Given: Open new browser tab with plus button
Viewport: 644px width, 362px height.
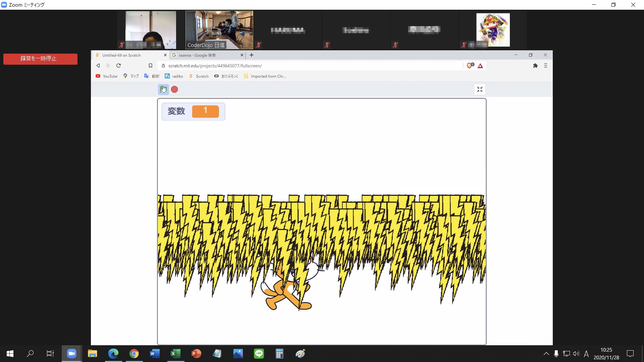Looking at the screenshot, I should tap(252, 54).
